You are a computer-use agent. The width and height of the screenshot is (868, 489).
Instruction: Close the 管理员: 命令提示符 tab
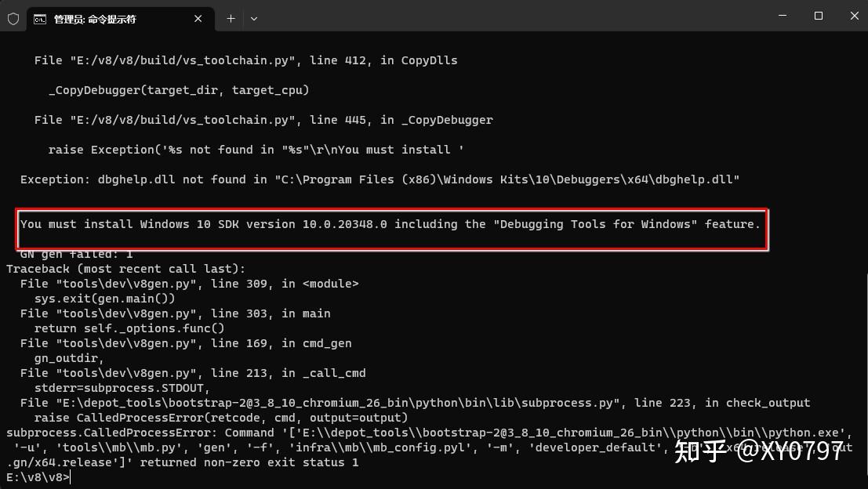pyautogui.click(x=198, y=19)
